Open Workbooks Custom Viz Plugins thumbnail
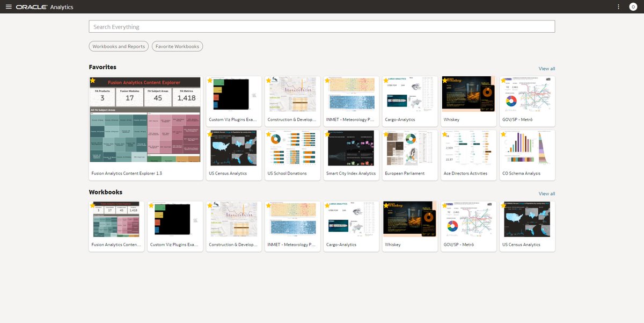 click(x=175, y=219)
